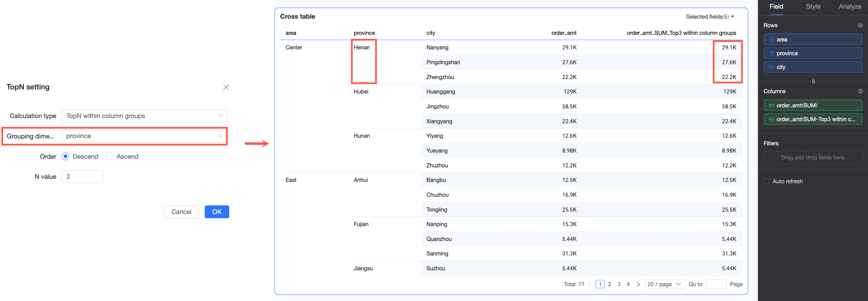Viewport: 868px width, 301px height.
Task: Click the Xiangyang city cell
Action: click(x=439, y=121)
